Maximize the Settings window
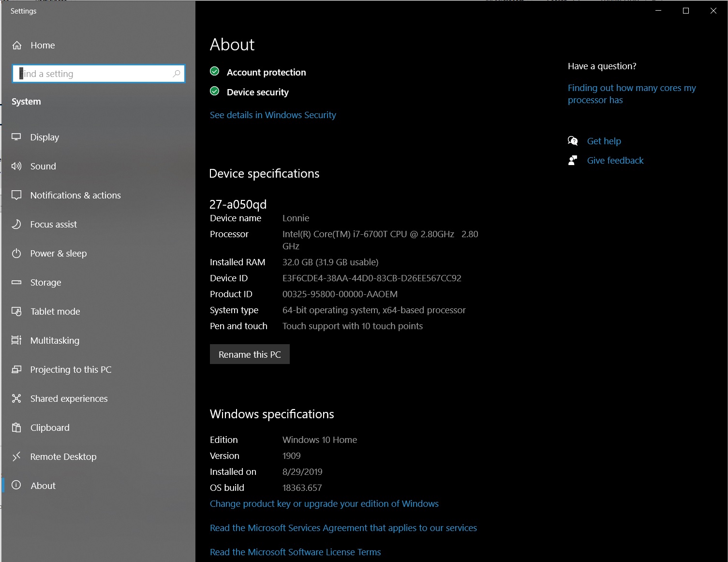This screenshot has width=728, height=562. click(685, 11)
